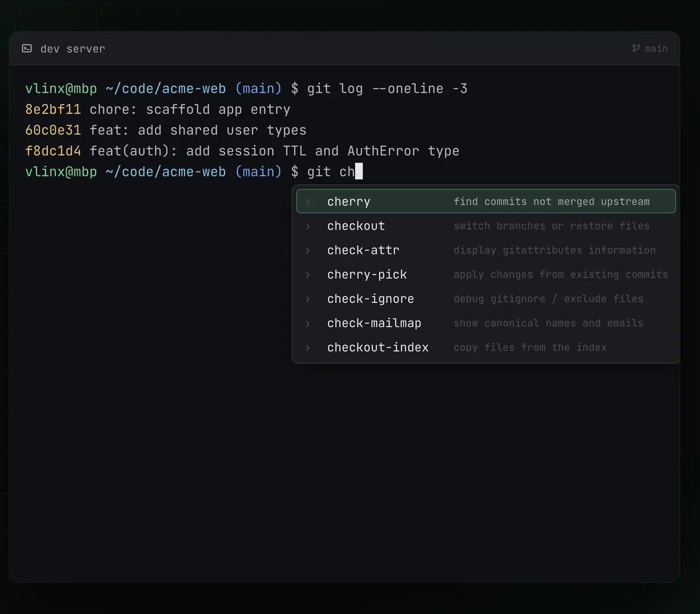Choose the check-ignore completion
This screenshot has width=700, height=614.
click(486, 299)
